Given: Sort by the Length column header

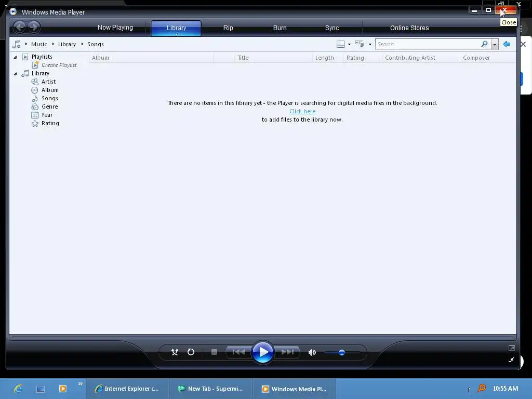Looking at the screenshot, I should point(328,58).
